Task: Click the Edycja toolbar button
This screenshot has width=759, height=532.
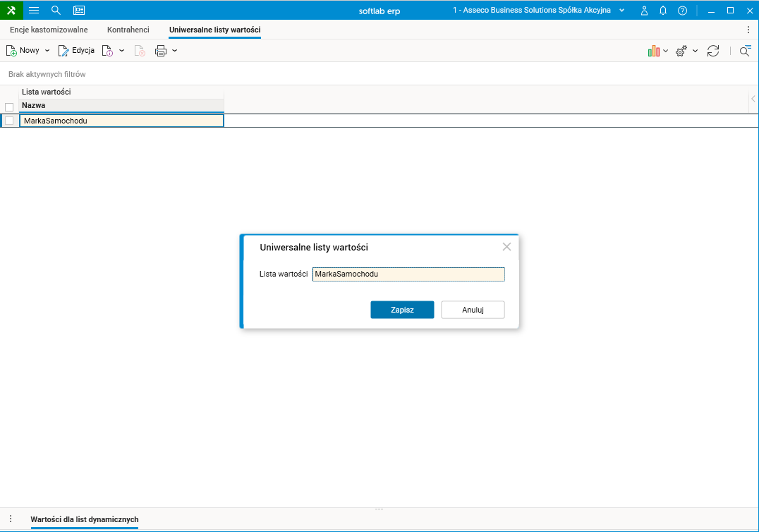Action: [x=76, y=50]
